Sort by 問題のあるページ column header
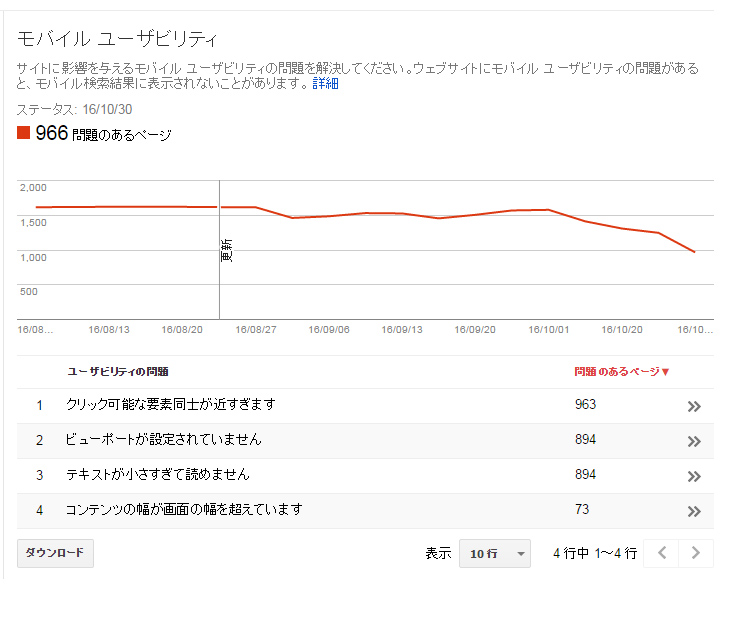Viewport: 743px width, 621px height. [x=621, y=372]
